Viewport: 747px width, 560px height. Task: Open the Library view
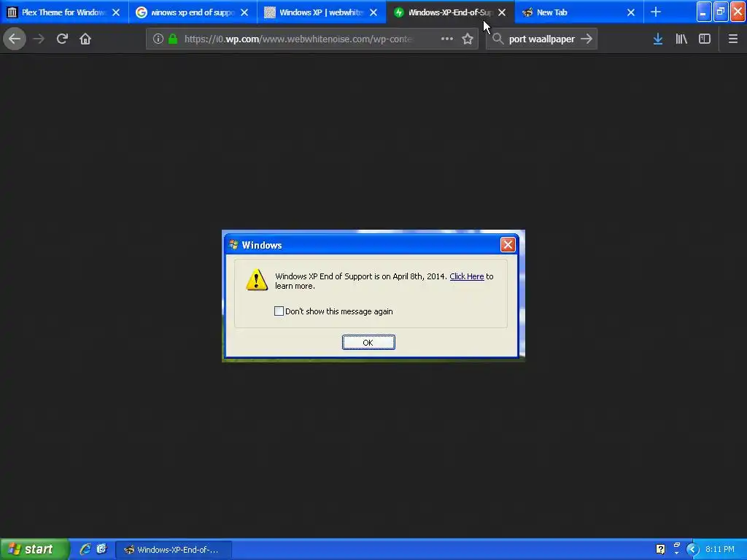681,39
